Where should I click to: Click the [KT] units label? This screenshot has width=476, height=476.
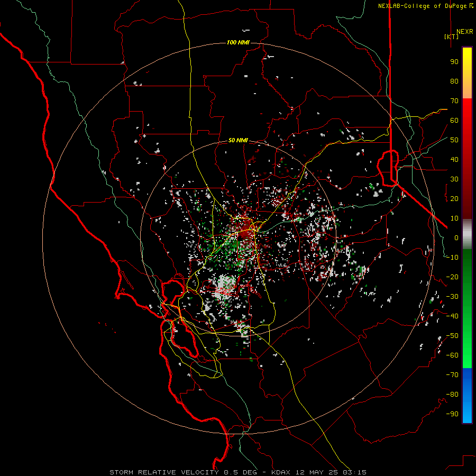pyautogui.click(x=451, y=36)
